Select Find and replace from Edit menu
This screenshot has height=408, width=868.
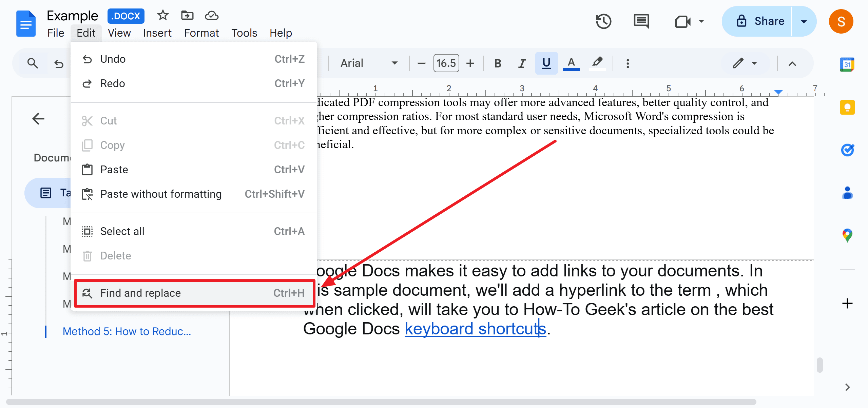point(140,293)
